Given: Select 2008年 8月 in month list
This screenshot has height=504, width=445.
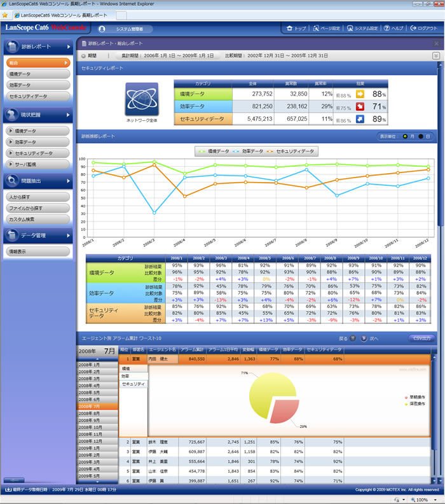Looking at the screenshot, I should point(98,414).
